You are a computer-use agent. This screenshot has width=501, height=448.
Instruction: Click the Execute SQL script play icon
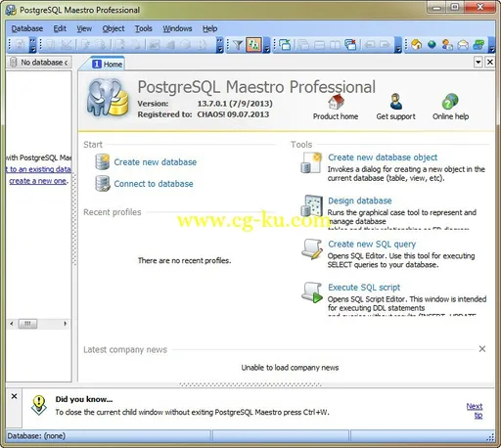click(x=312, y=292)
